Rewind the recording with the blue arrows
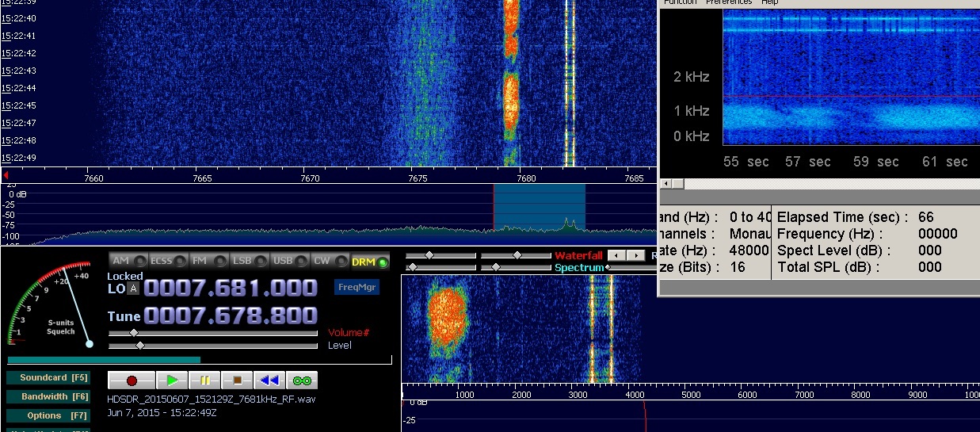 click(269, 380)
